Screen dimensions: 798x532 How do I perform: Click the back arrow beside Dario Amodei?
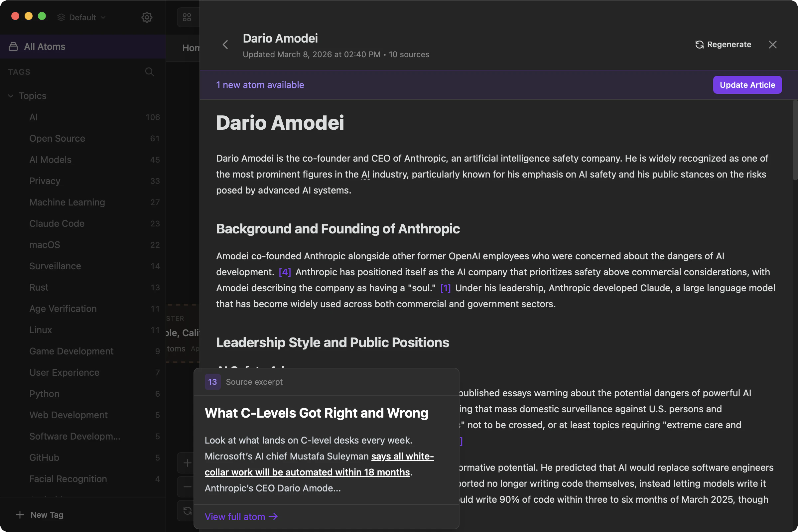coord(225,45)
